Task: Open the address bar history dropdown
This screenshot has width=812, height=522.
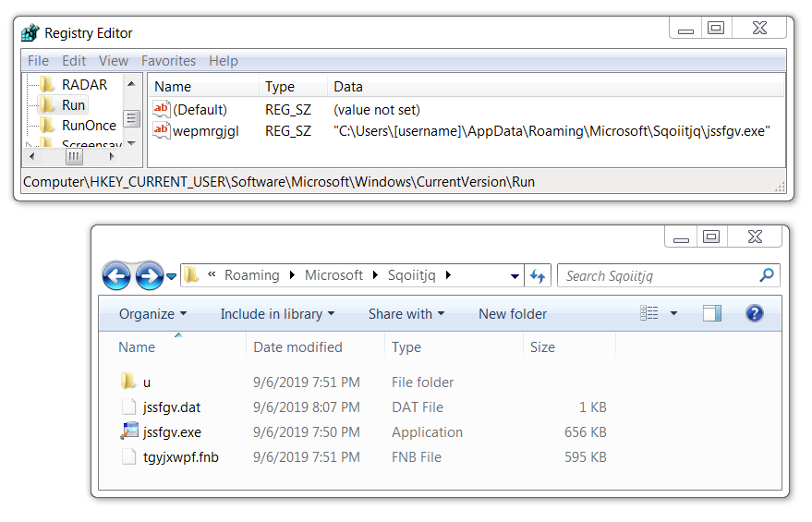Action: [515, 276]
